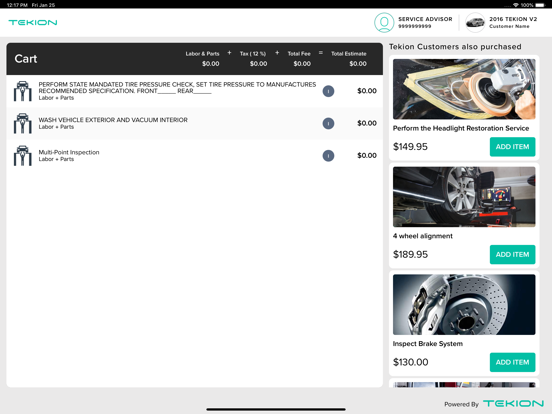This screenshot has width=552, height=414.
Task: Open the Headlight Restoration Service photo
Action: point(464,89)
